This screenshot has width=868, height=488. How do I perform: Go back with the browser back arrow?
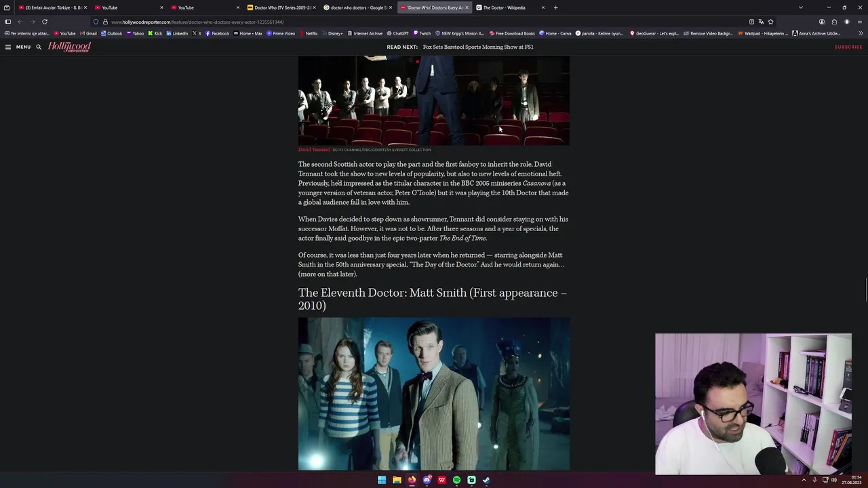20,22
